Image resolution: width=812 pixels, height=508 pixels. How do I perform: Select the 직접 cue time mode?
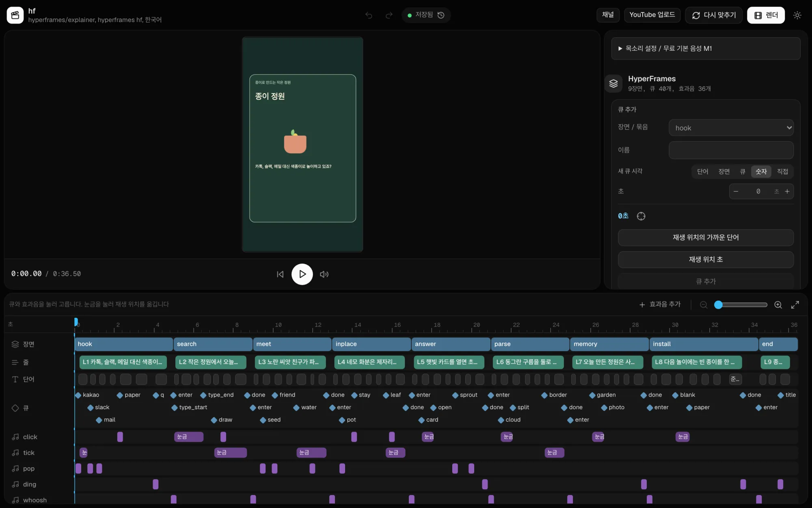782,172
